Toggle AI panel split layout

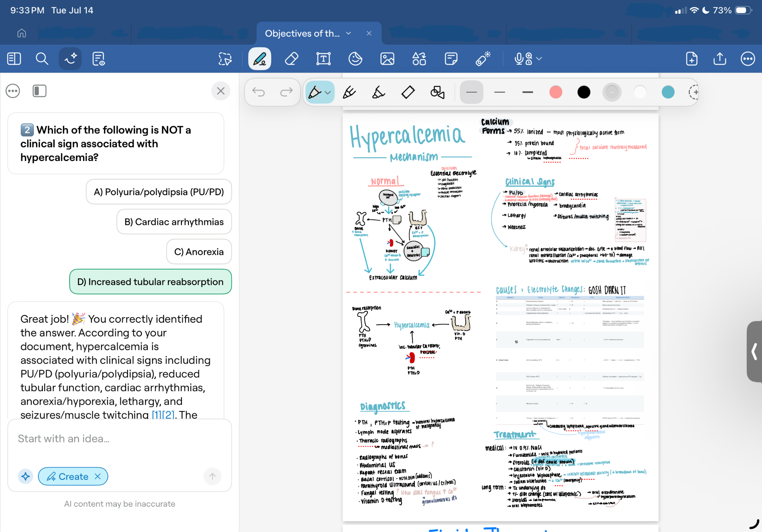pos(39,91)
